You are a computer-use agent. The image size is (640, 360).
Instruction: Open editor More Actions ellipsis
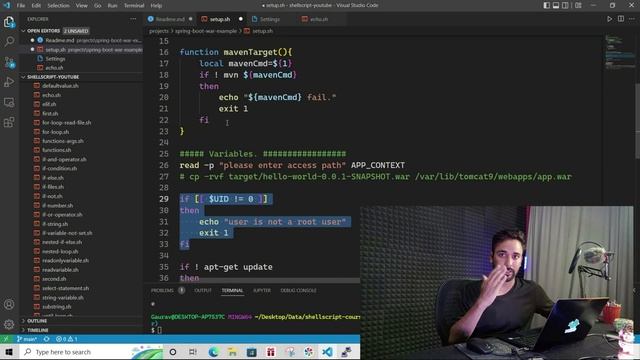pos(632,19)
